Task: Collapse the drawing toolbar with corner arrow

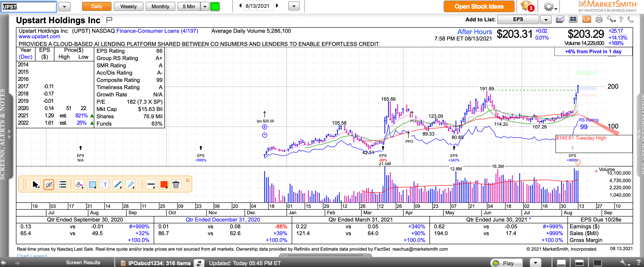Action: (x=188, y=180)
